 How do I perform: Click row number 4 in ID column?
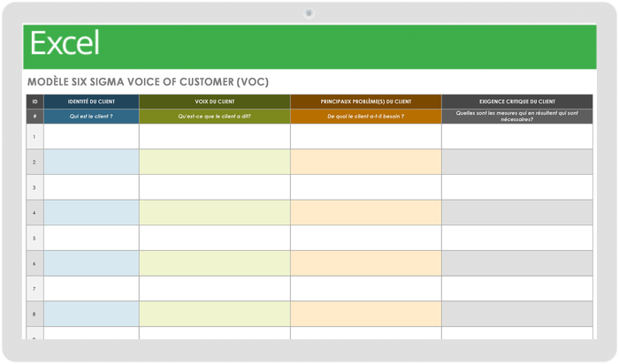34,213
